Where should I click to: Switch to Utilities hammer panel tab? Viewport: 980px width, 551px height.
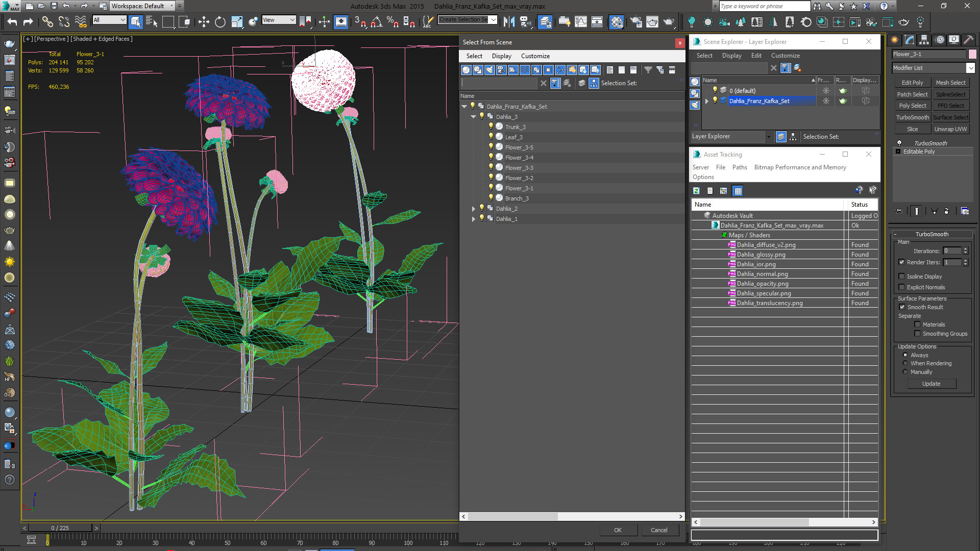[x=968, y=40]
